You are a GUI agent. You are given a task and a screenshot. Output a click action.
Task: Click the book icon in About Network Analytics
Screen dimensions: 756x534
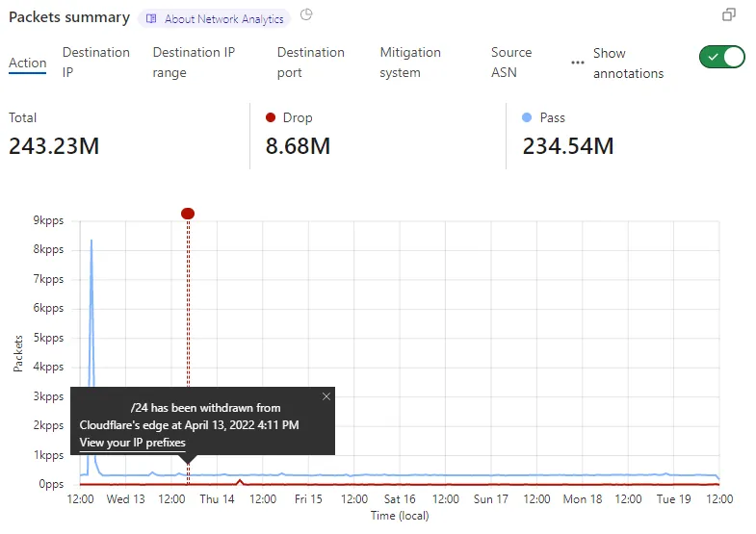[x=152, y=18]
